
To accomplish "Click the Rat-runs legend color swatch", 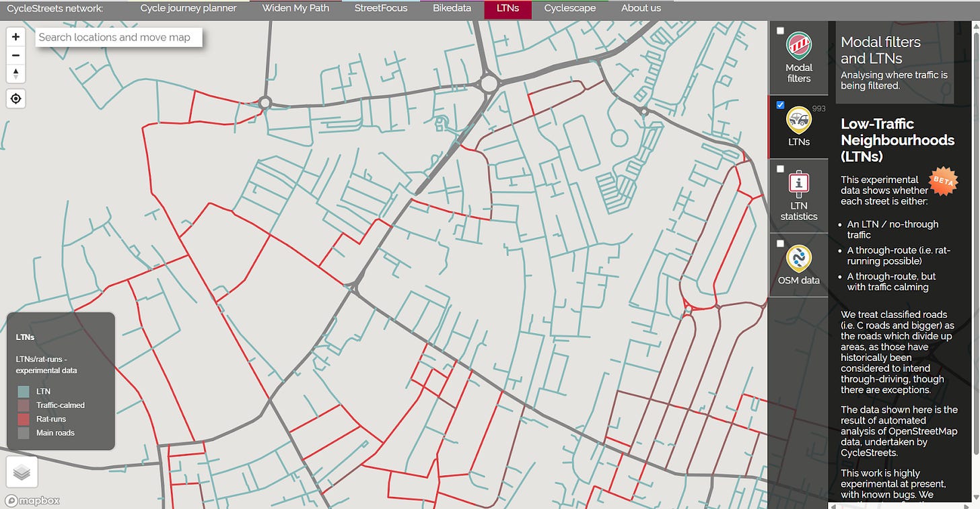I will (24, 419).
